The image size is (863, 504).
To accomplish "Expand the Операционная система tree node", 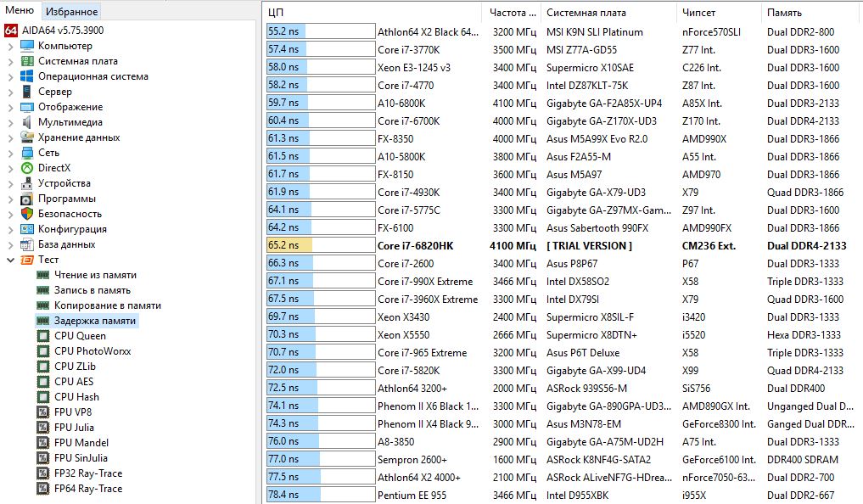I will coord(10,76).
